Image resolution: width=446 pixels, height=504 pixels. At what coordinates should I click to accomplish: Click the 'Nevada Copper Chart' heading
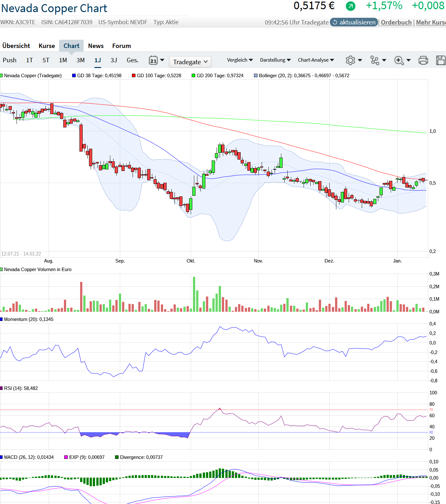tap(54, 8)
